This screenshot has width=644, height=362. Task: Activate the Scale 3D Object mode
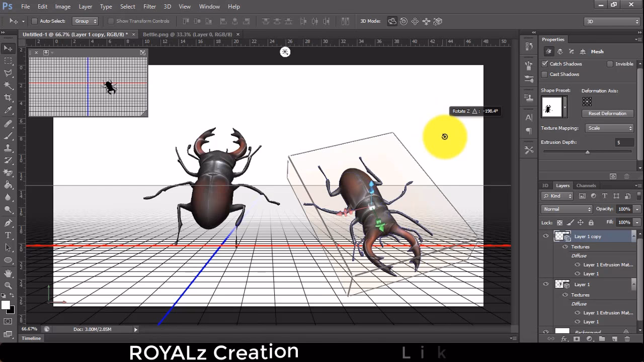pos(437,21)
